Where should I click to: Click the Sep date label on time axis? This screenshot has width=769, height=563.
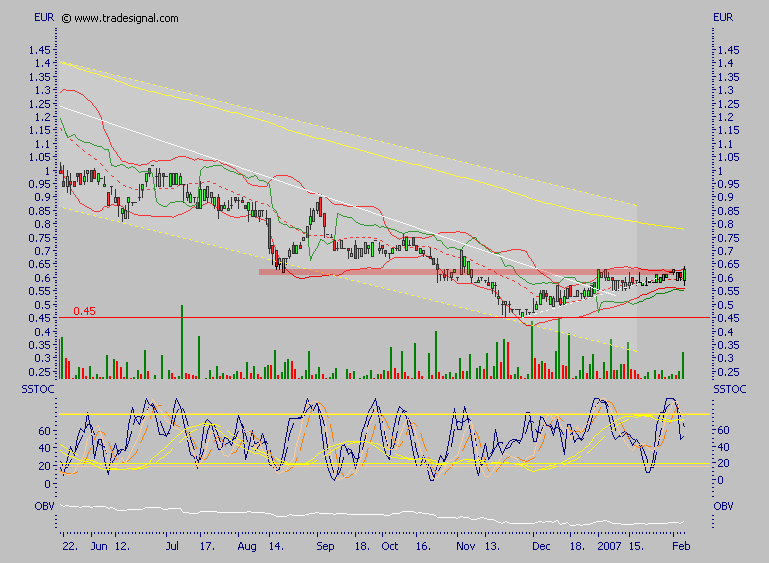tap(324, 548)
